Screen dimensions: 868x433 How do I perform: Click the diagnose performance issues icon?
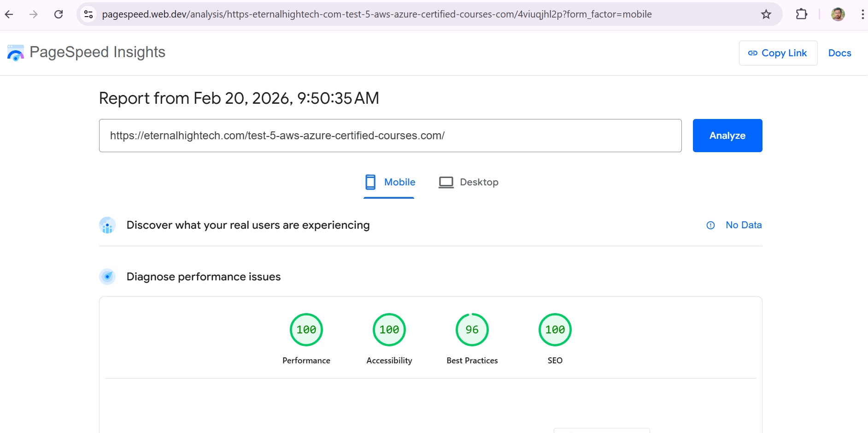pyautogui.click(x=107, y=277)
